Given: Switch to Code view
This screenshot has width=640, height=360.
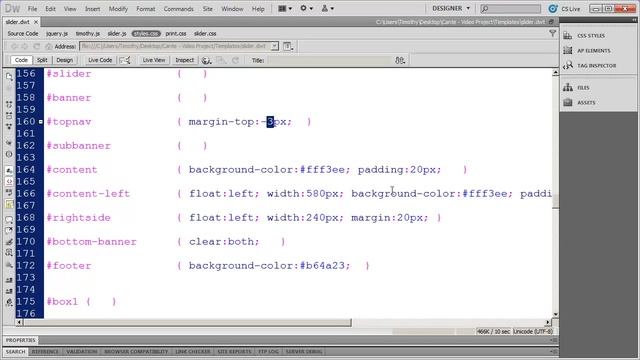Looking at the screenshot, I should point(21,60).
